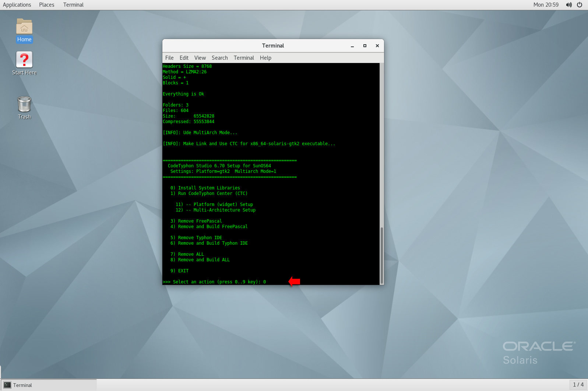Click the power icon in top panel

[580, 5]
